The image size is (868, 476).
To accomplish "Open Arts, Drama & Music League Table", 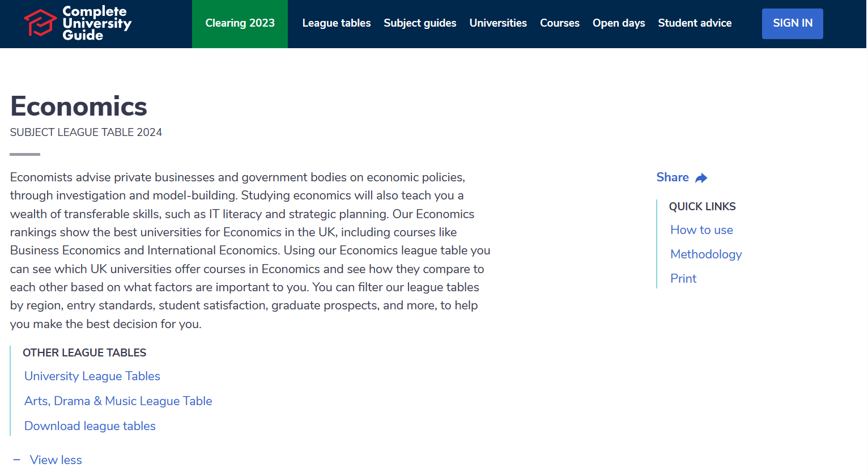I will pos(118,401).
